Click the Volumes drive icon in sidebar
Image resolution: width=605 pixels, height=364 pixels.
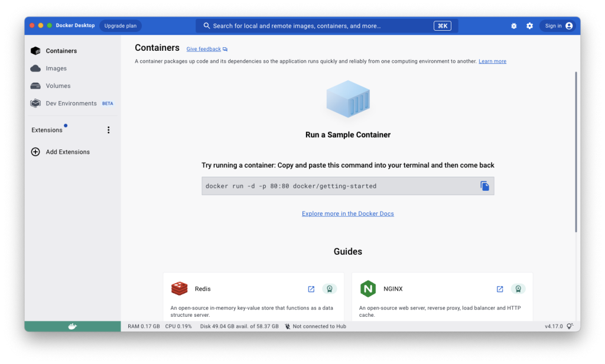[x=35, y=86]
